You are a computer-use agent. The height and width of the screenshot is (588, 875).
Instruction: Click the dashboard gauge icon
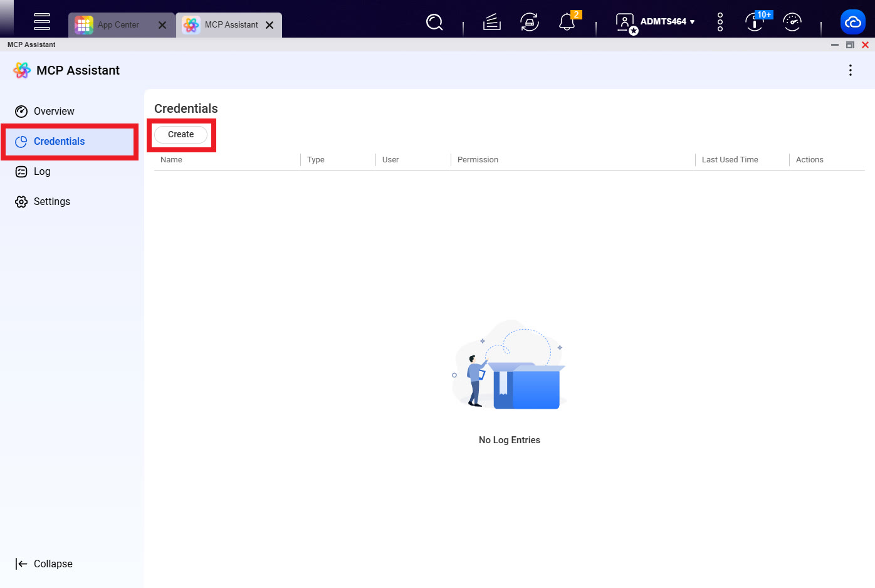(792, 23)
